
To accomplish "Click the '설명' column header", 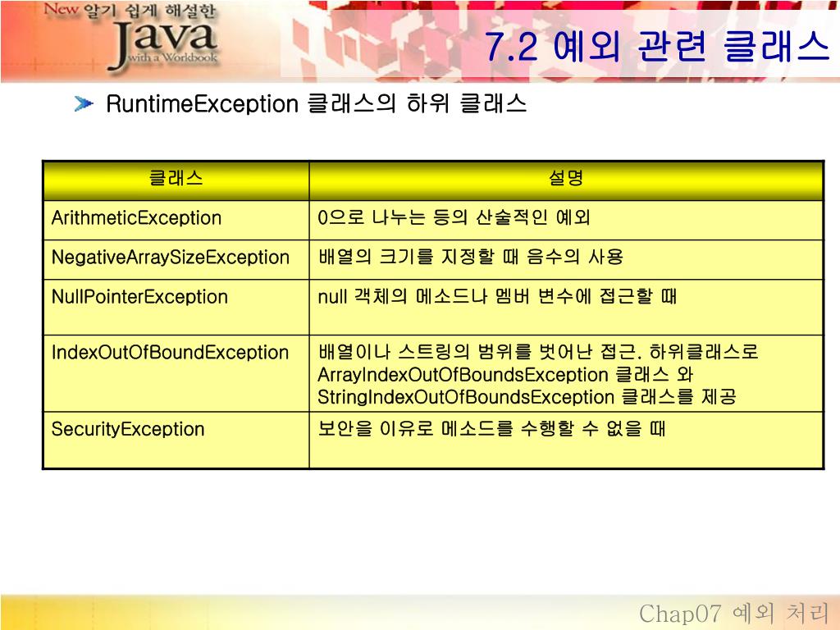I will click(566, 180).
